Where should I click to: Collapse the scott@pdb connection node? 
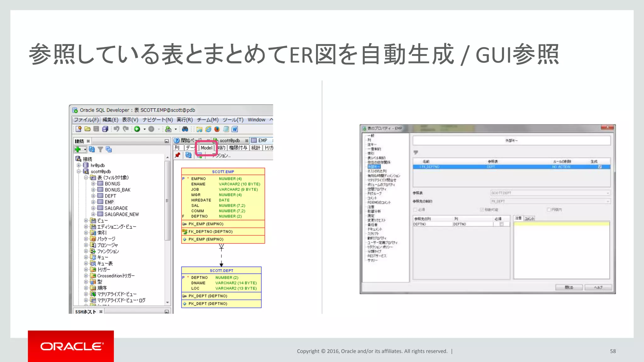79,171
